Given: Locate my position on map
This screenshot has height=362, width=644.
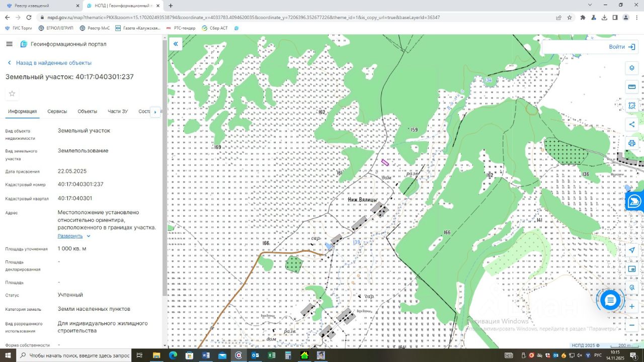Looking at the screenshot, I should (632, 250).
